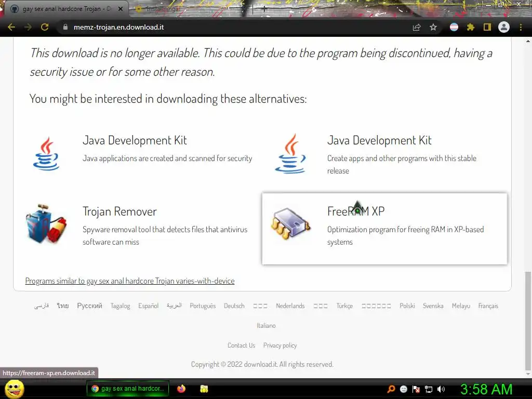Launch Firefox from the taskbar
532x399 pixels.
point(181,389)
